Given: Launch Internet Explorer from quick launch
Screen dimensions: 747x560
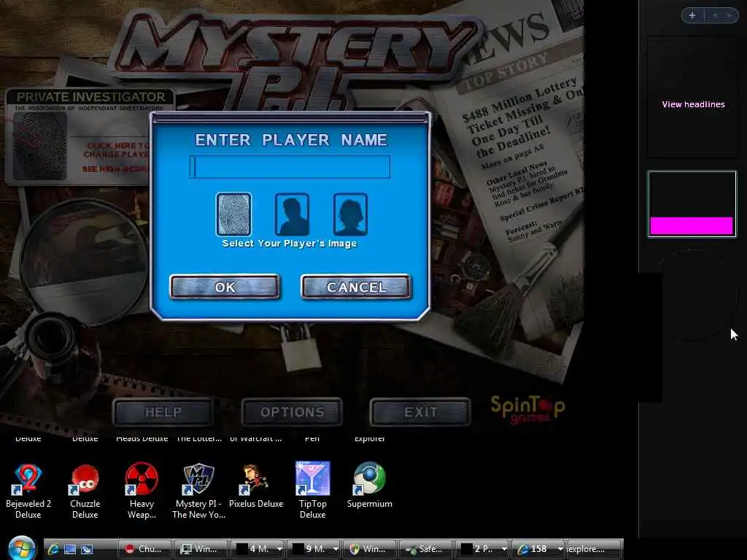Looking at the screenshot, I should pos(53,549).
